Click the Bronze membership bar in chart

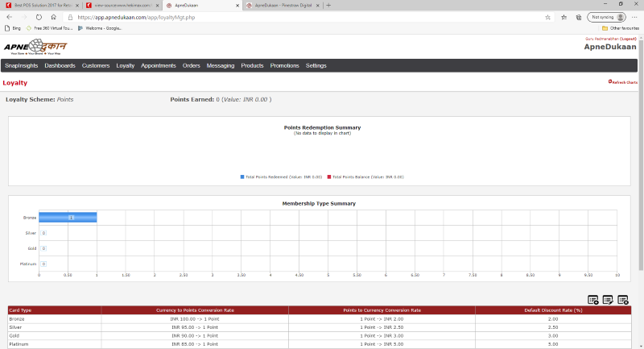click(68, 218)
